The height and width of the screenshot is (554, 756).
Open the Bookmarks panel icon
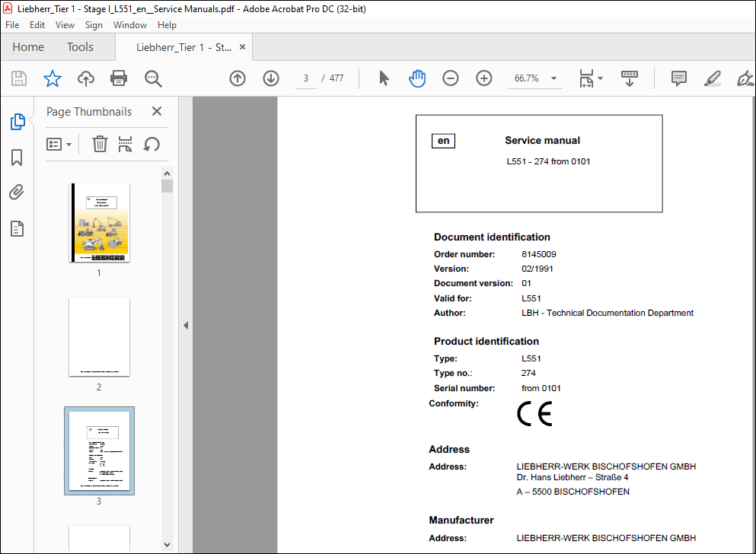[x=17, y=157]
